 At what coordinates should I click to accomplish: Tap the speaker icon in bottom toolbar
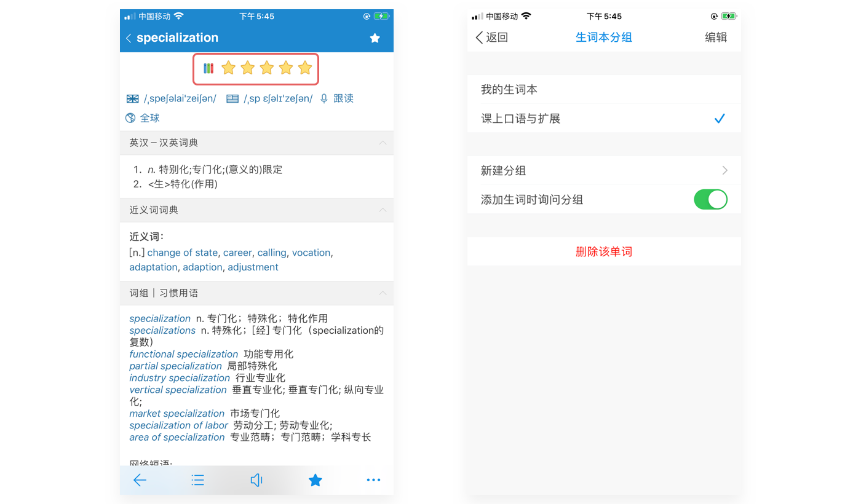256,480
